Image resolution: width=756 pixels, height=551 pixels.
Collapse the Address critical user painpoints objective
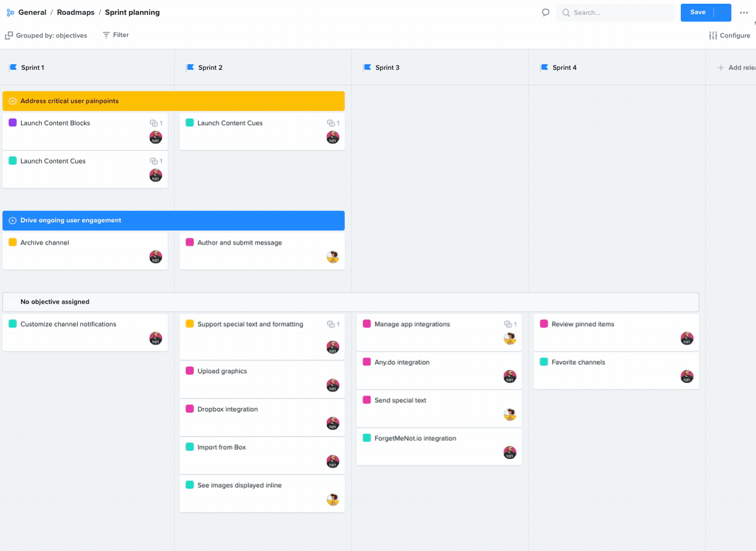pos(12,101)
